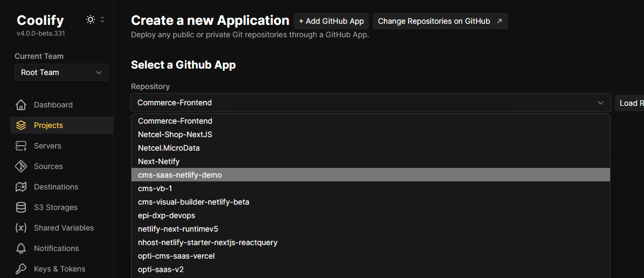Click the S3 Storages database icon
Image resolution: width=644 pixels, height=278 pixels.
coord(21,207)
